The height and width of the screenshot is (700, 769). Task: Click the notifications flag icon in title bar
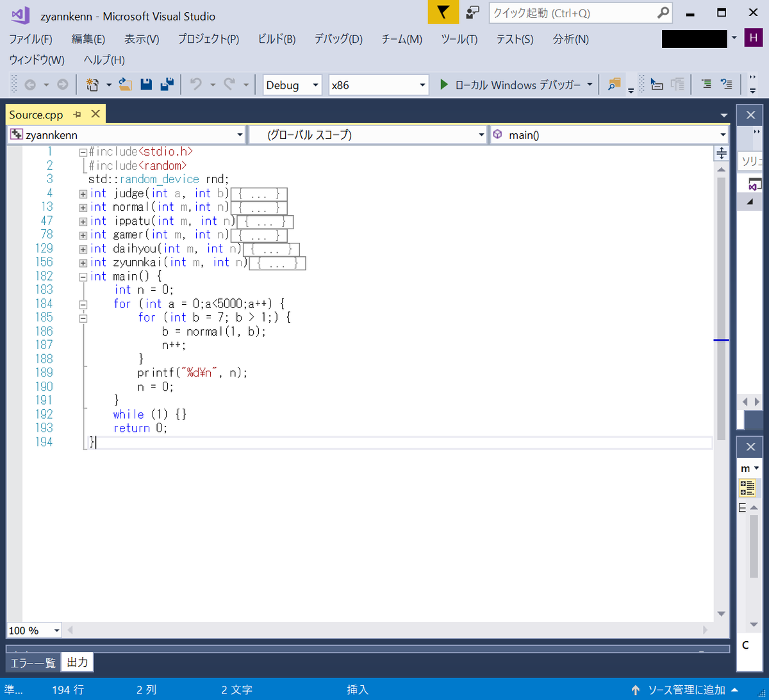tap(443, 12)
